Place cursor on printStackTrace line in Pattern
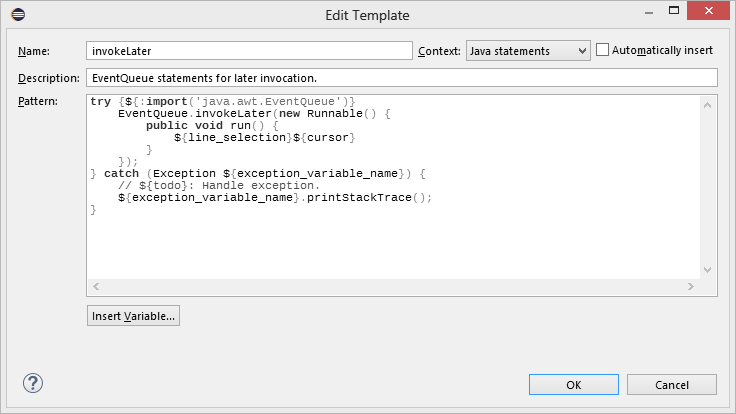 click(275, 198)
